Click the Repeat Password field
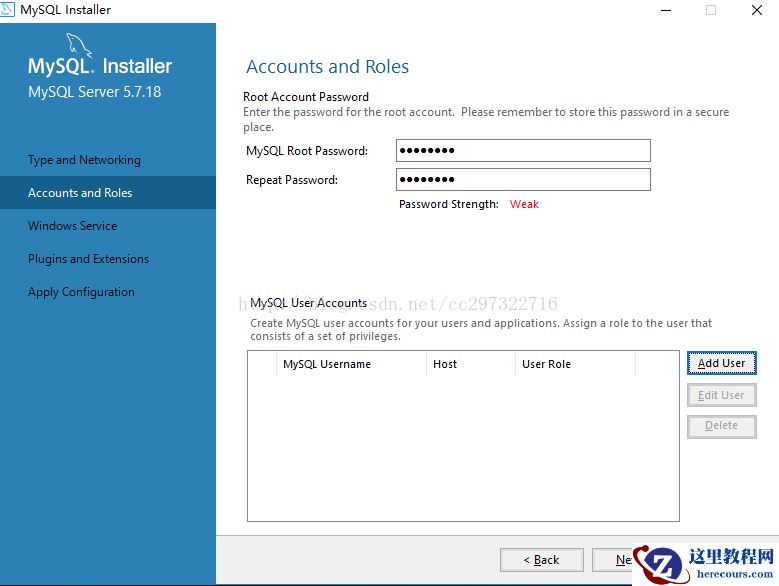Screen dimensions: 779x586 pyautogui.click(x=523, y=179)
